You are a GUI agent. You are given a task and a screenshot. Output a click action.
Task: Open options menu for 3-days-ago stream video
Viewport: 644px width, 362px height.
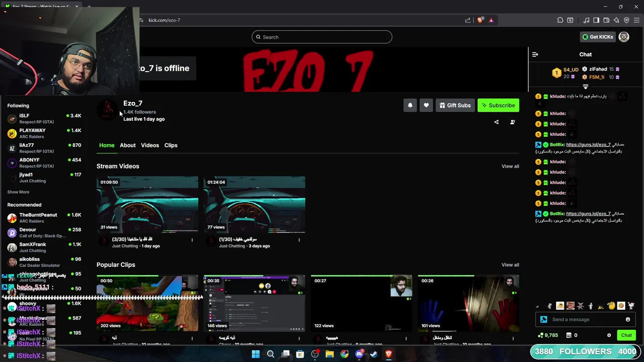coord(299,240)
